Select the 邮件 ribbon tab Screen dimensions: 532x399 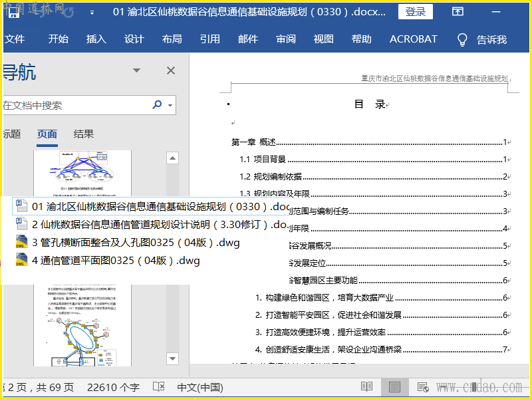pos(248,39)
